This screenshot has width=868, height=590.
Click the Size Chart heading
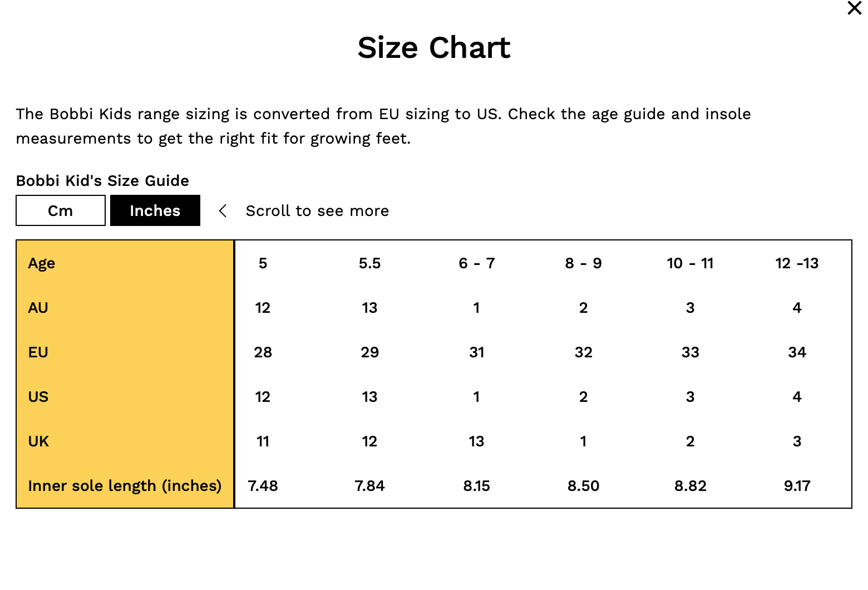433,48
